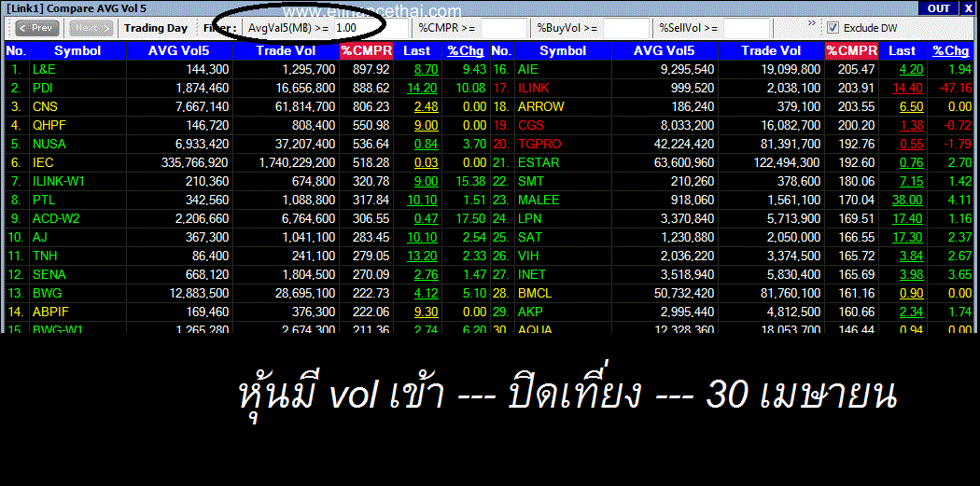Sort by right %CMPR column header
The image size is (980, 486).
(x=852, y=51)
